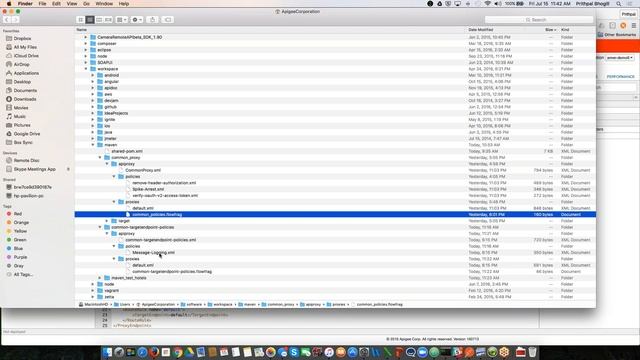The image size is (640, 360).
Task: Filter by the Blue tag
Action: (x=18, y=248)
